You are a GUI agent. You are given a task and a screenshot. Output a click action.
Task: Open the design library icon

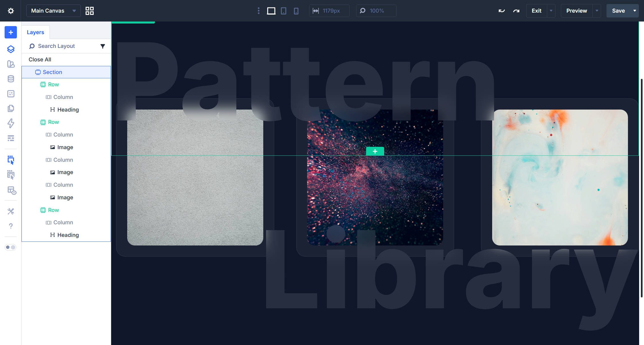[11, 64]
